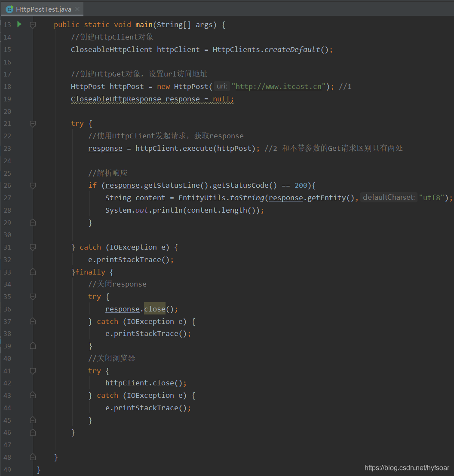Click the new keyword on line 18
Image resolution: width=454 pixels, height=476 pixels.
163,86
